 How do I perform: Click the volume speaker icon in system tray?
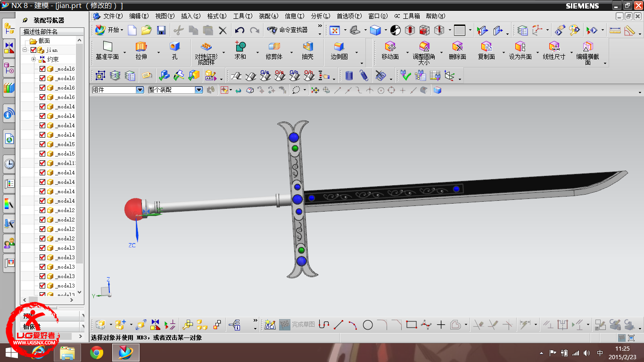coord(586,353)
